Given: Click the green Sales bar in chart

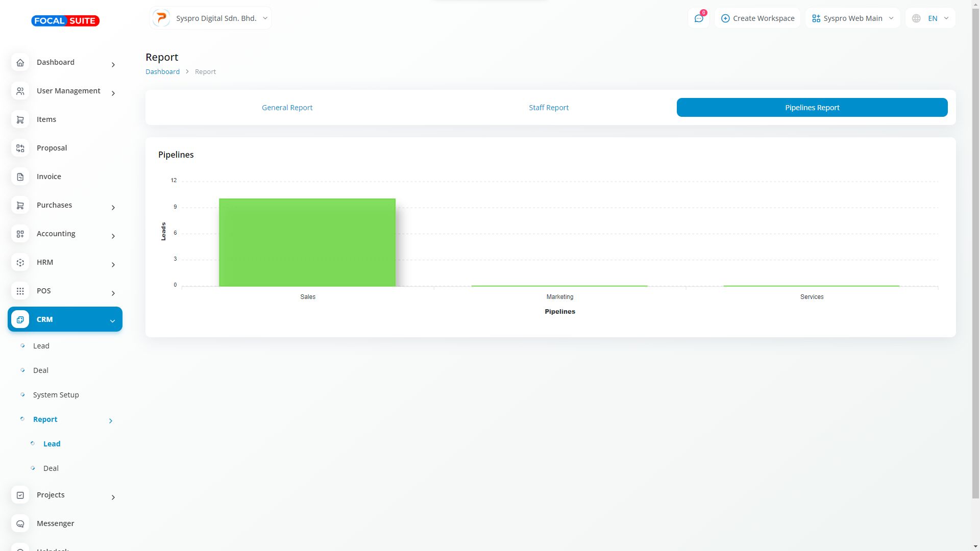Looking at the screenshot, I should tap(307, 242).
